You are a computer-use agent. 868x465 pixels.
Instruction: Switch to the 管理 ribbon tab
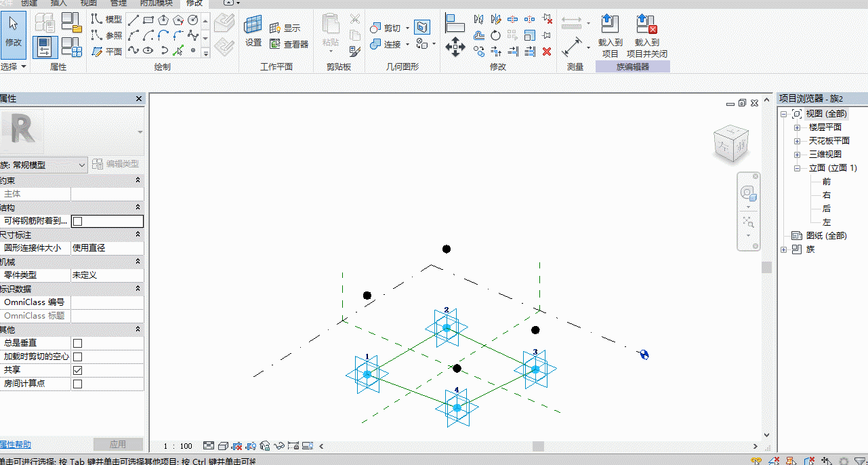(x=119, y=3)
